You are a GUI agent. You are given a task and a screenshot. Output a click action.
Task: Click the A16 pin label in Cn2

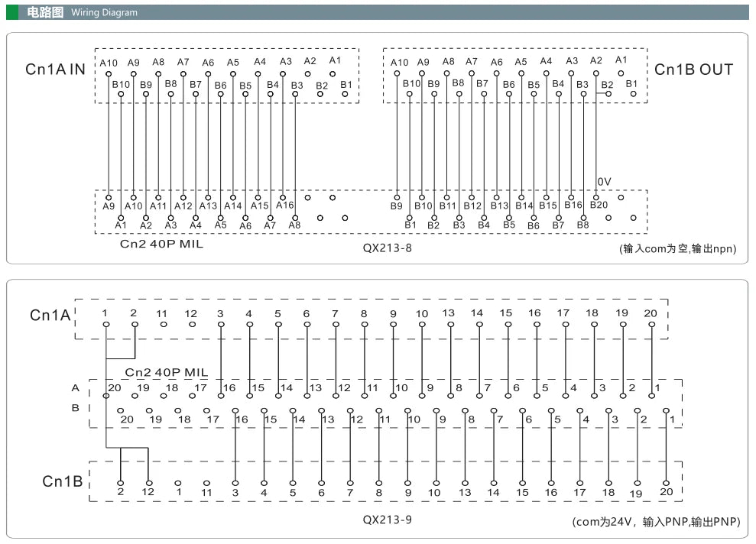tap(285, 206)
